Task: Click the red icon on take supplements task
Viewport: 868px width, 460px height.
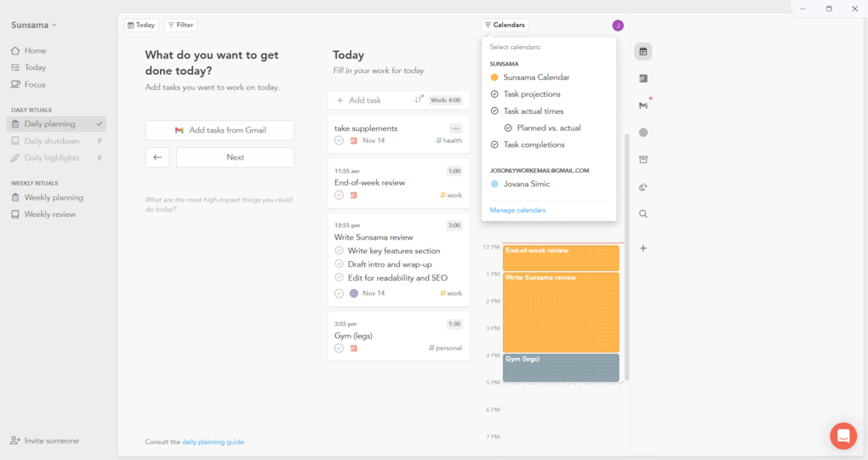Action: click(x=354, y=141)
